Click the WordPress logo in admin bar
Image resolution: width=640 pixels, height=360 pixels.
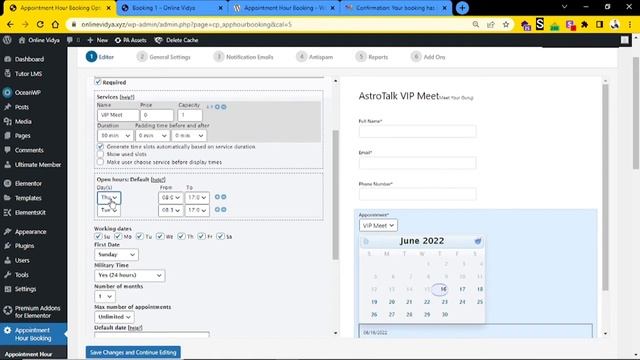(x=7, y=40)
